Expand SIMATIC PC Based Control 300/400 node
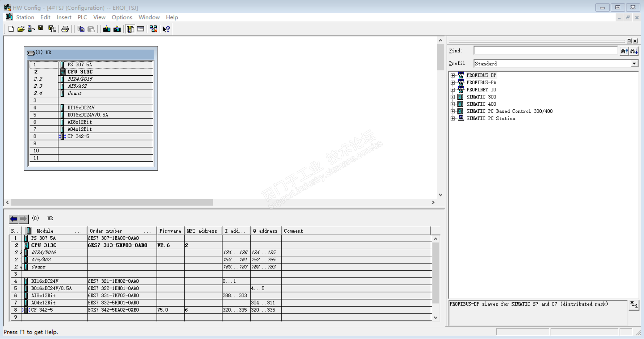This screenshot has width=644, height=339. tap(453, 111)
